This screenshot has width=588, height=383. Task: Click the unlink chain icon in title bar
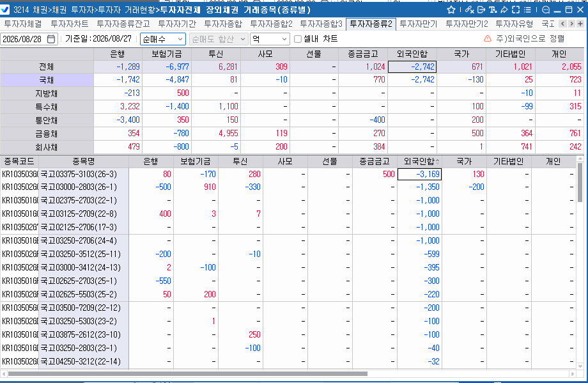469,10
